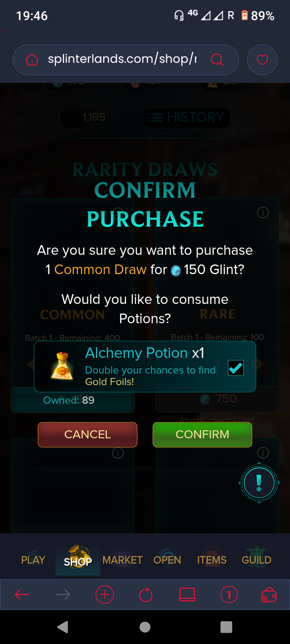Tap the teal exclamation alert icon
The width and height of the screenshot is (290, 644).
click(259, 483)
